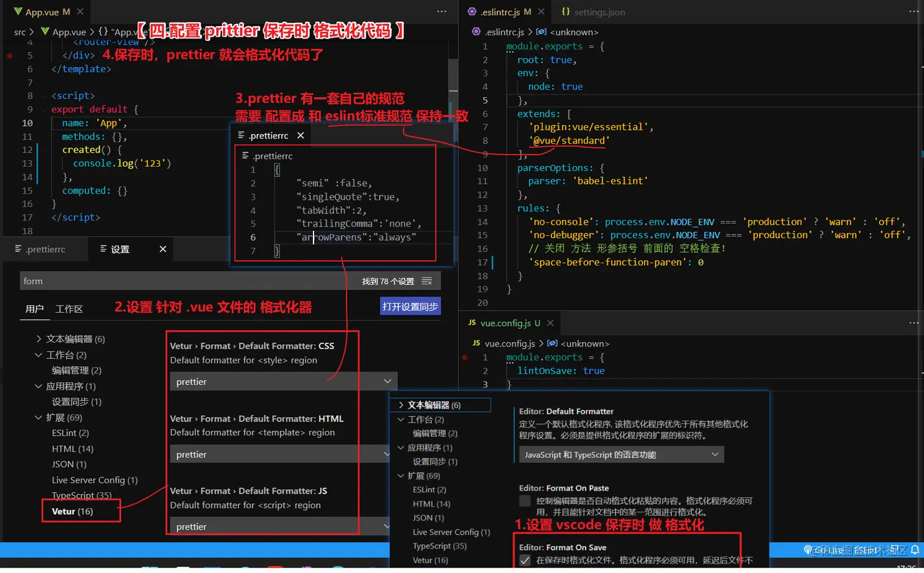Select ESLint (2) beside Vetur formatter settings
This screenshot has height=573, width=924.
70,433
